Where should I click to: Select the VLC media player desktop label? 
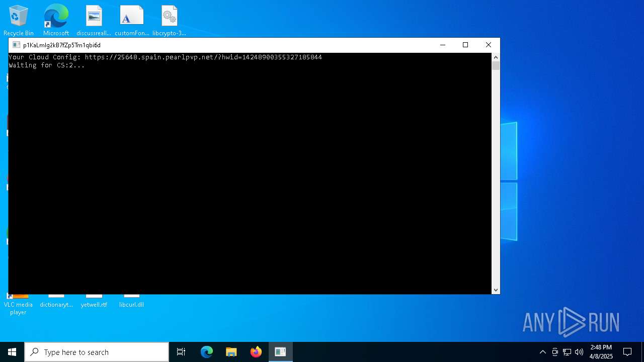(x=18, y=308)
